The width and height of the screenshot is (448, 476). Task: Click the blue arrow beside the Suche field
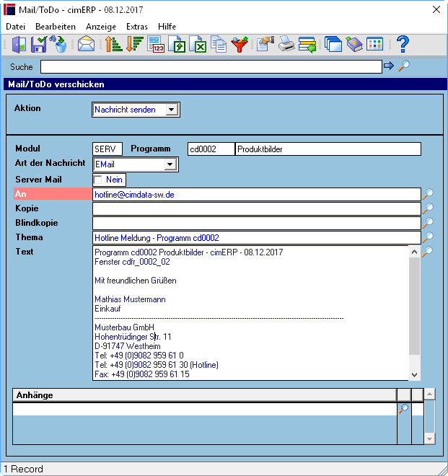[389, 66]
